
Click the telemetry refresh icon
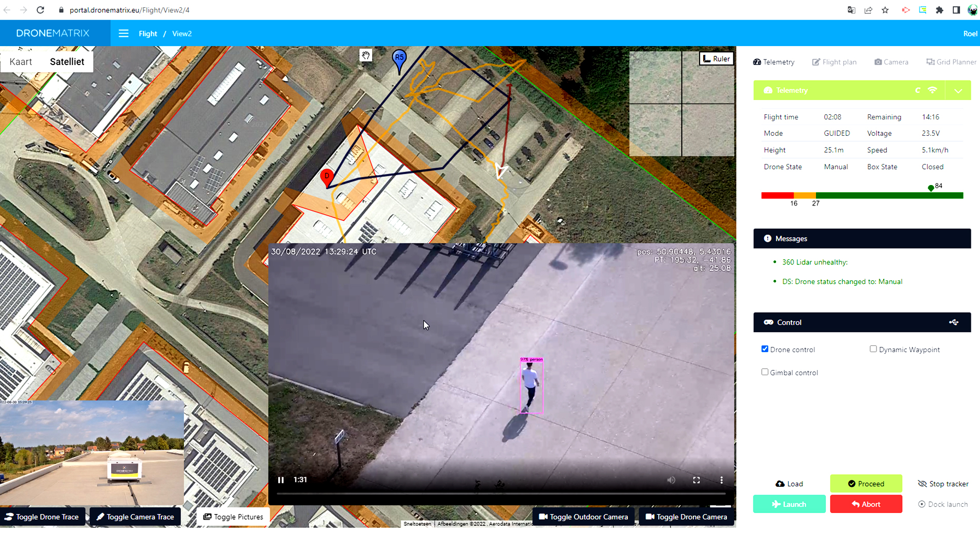point(917,90)
